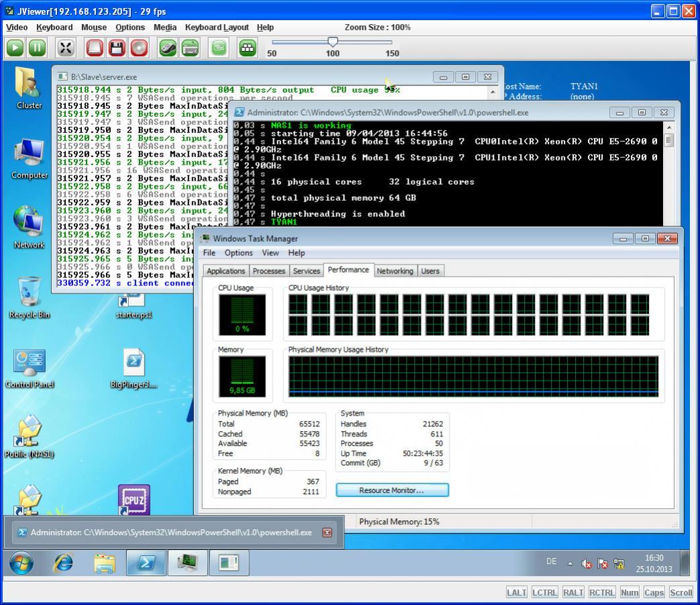
Task: Select the Computer desktop icon
Action: tap(30, 158)
